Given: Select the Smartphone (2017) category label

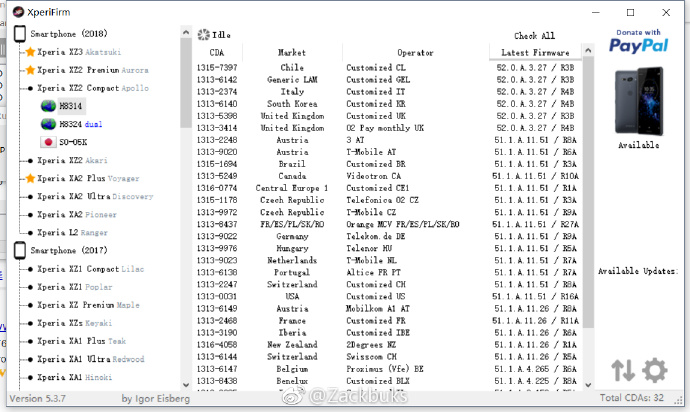Looking at the screenshot, I should point(69,250).
